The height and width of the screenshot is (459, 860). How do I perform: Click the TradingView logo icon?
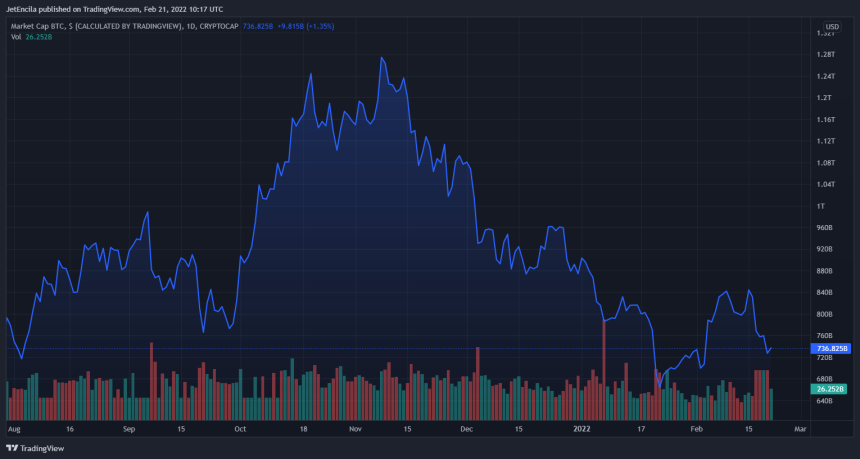tap(12, 449)
